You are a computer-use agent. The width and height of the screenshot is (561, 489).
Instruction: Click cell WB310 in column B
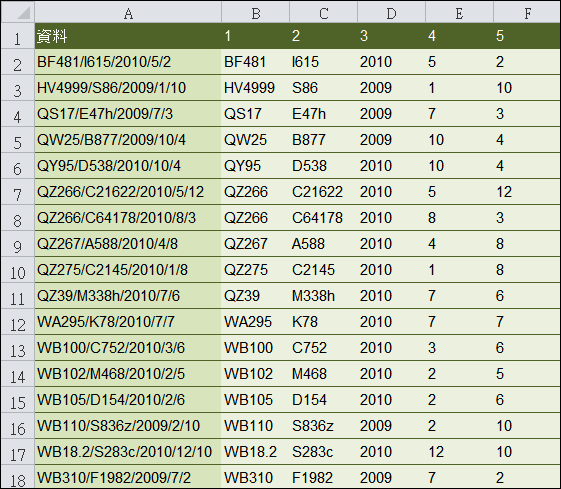[x=255, y=477]
